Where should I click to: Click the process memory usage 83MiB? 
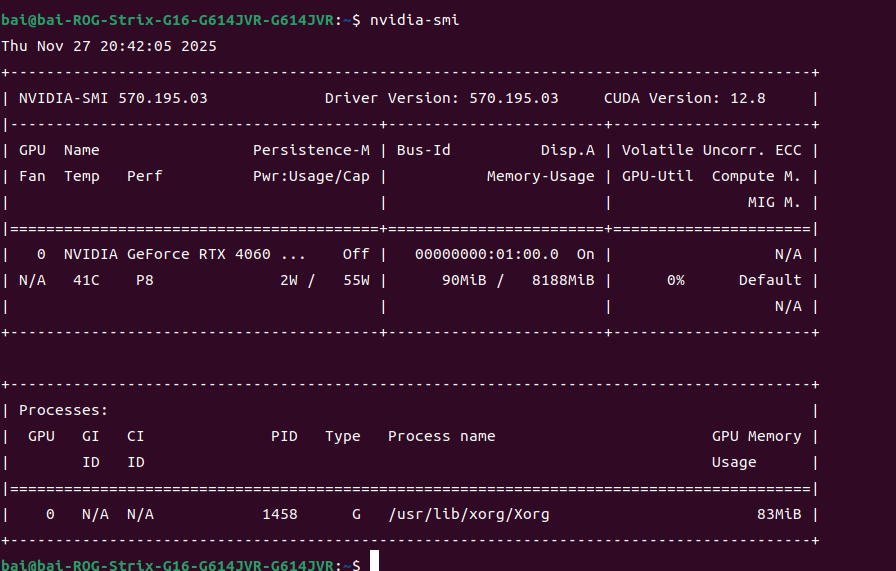779,514
